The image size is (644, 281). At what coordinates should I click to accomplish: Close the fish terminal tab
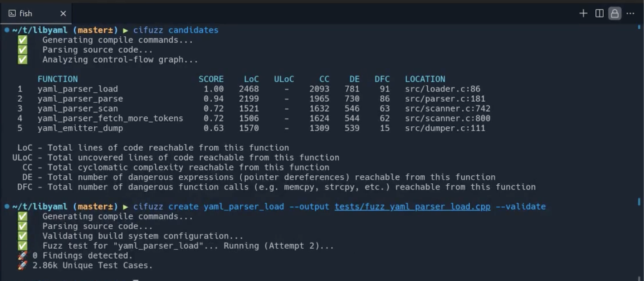tap(63, 14)
